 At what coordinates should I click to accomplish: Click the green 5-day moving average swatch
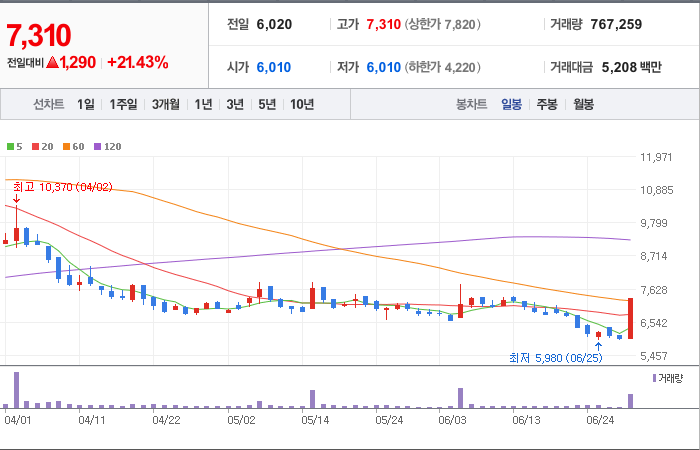(10, 146)
